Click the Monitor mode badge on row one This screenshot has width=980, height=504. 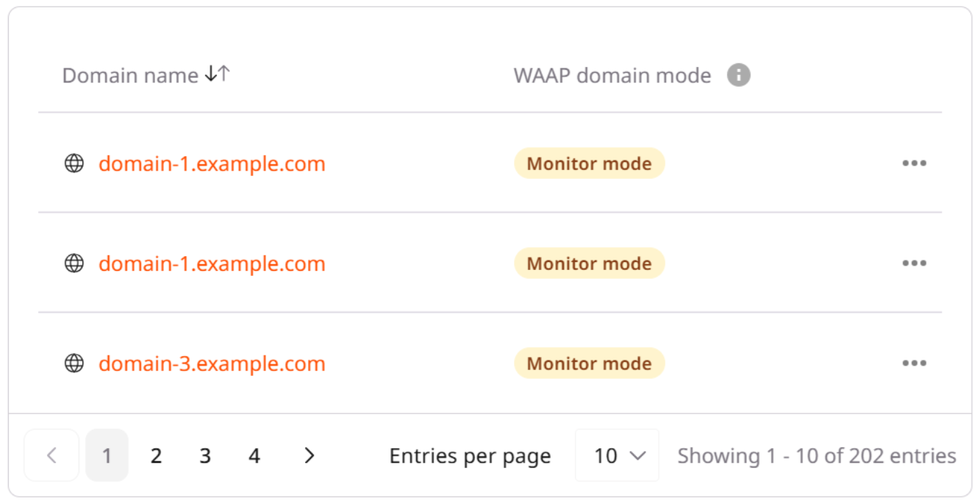588,163
